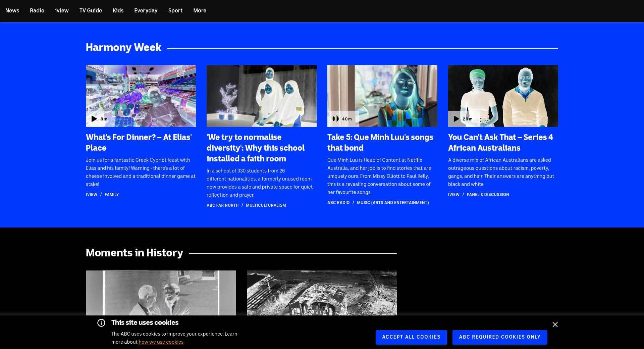The width and height of the screenshot is (644, 349).
Task: Dismiss the cookie banner with X
Action: click(555, 325)
